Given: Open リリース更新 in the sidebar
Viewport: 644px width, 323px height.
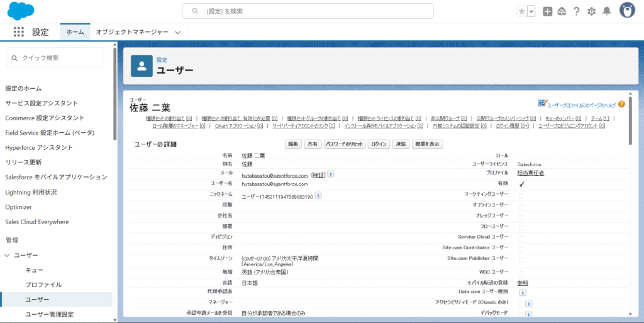Looking at the screenshot, I should [x=23, y=162].
